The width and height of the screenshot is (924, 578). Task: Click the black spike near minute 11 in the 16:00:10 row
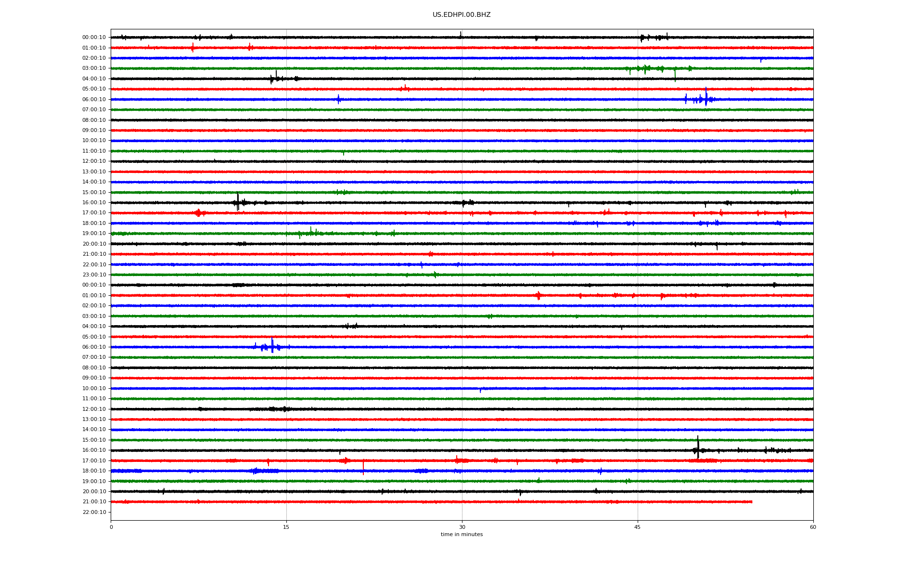pos(238,202)
